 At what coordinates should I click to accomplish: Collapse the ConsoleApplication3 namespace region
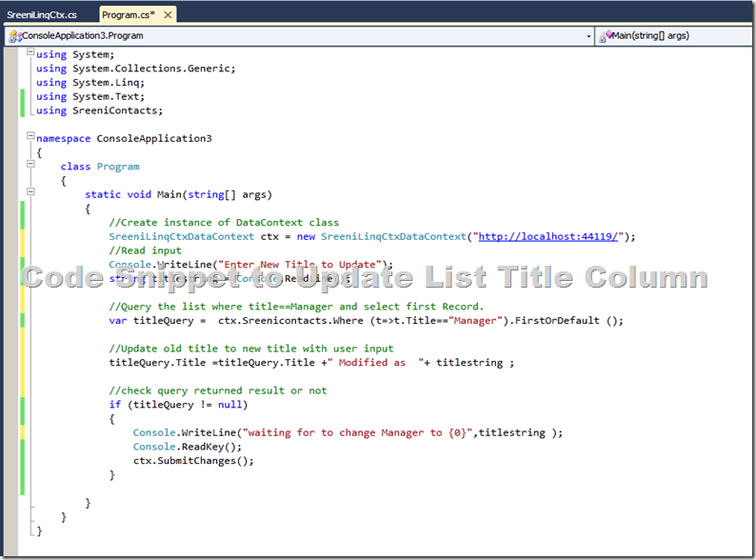click(x=30, y=138)
